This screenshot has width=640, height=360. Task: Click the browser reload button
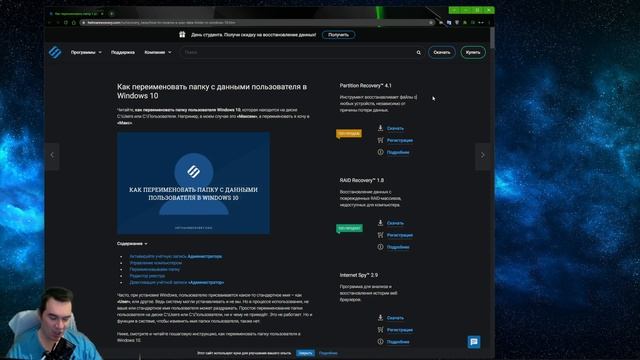[65, 22]
